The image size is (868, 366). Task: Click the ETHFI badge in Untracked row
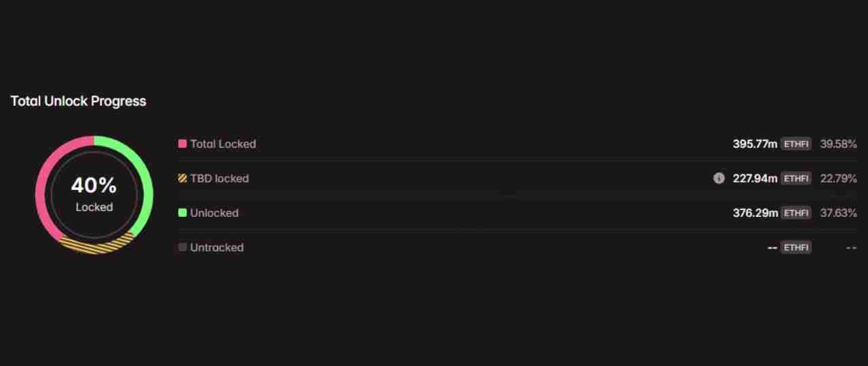coord(796,247)
